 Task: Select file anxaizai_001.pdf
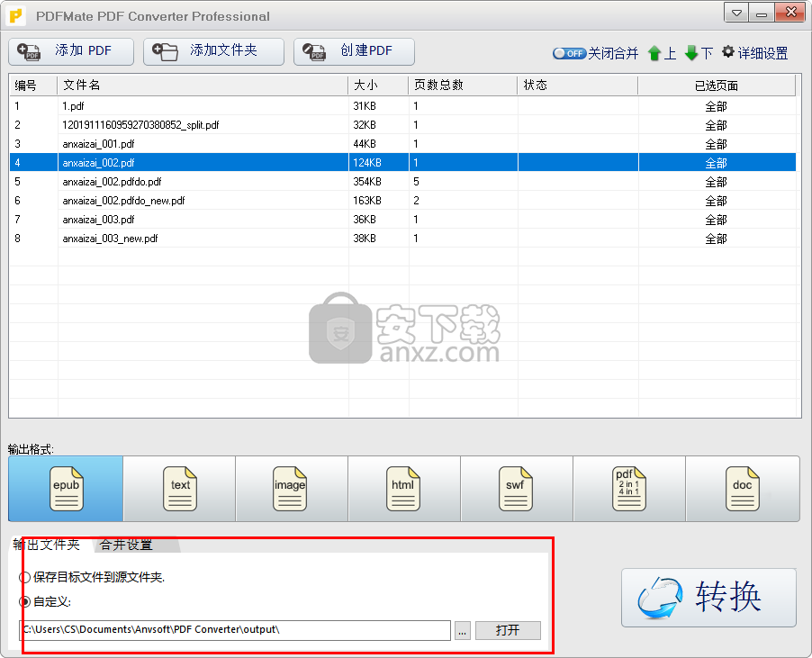tap(403, 144)
